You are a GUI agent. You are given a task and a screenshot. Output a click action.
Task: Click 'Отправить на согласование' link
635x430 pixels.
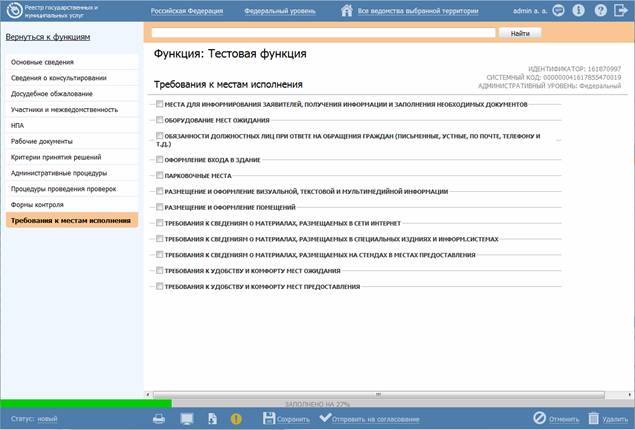coord(375,419)
